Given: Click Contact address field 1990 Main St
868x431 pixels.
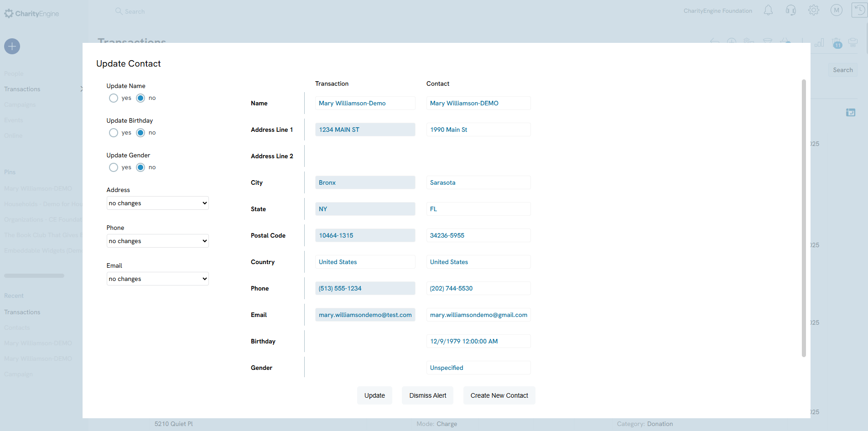Looking at the screenshot, I should click(x=478, y=130).
